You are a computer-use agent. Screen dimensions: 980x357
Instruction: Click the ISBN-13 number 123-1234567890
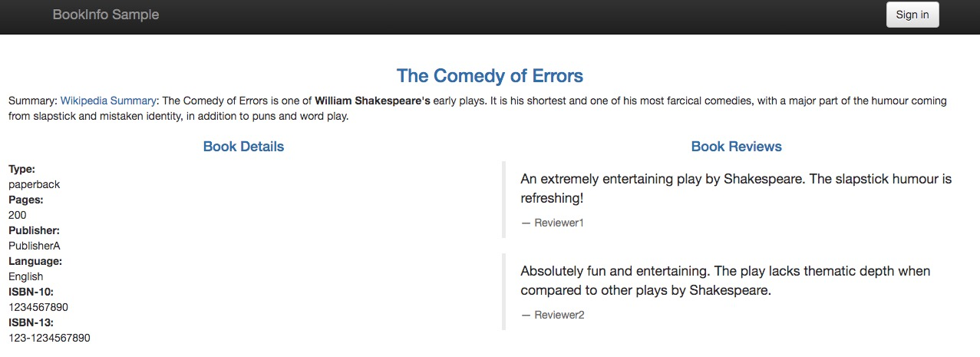(49, 338)
